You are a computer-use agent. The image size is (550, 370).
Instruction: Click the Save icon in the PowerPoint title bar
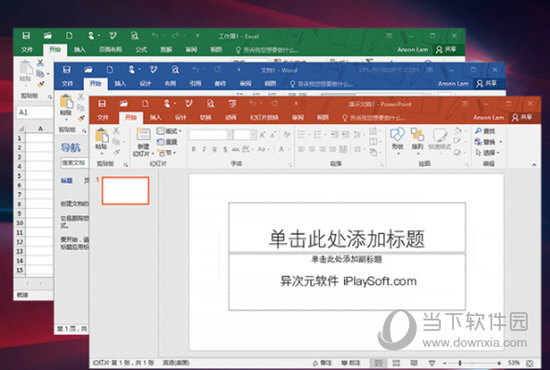pos(102,103)
